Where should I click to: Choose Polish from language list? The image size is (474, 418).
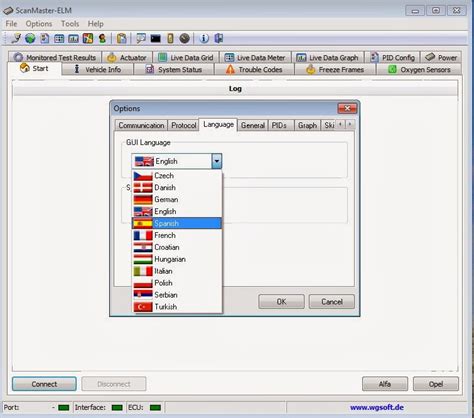(177, 283)
